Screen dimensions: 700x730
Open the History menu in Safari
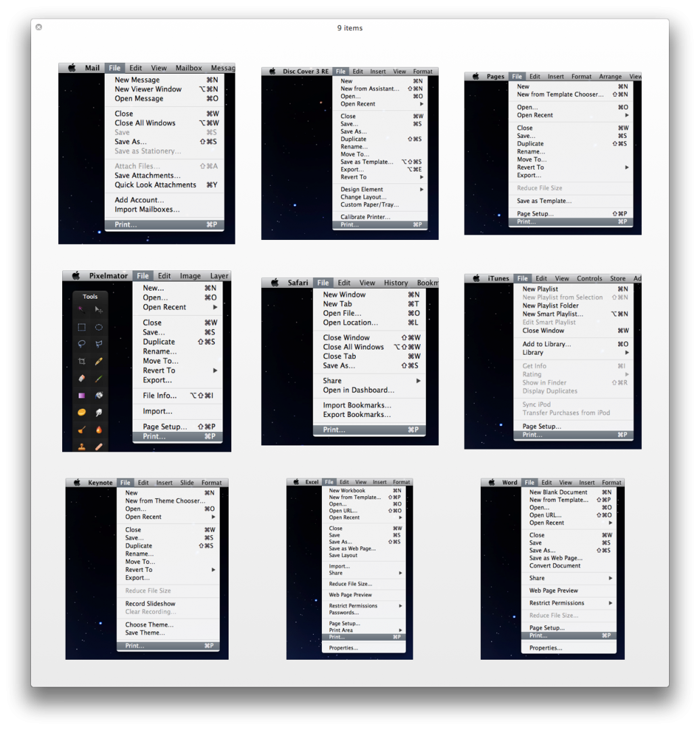tap(396, 283)
